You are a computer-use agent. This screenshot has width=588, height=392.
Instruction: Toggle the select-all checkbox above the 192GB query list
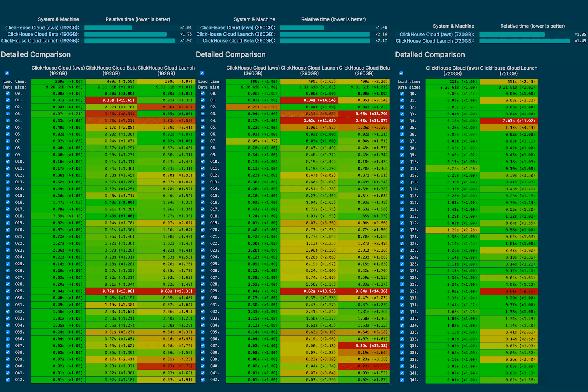pyautogui.click(x=7, y=73)
